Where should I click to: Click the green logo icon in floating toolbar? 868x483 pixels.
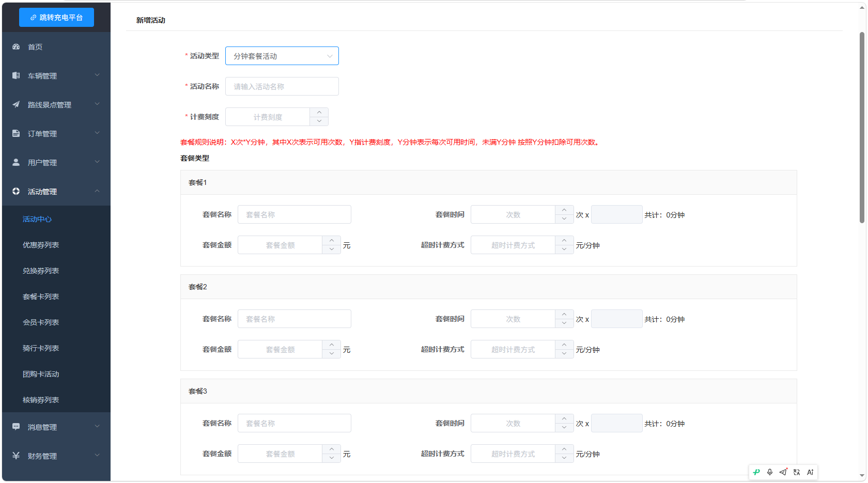coord(756,472)
